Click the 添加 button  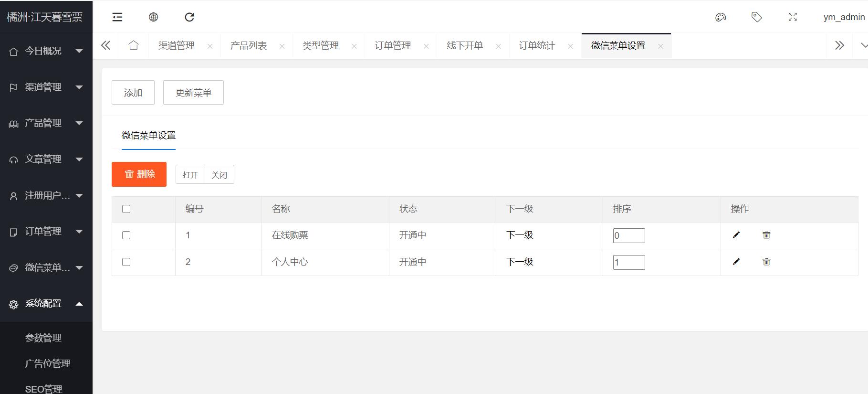[133, 92]
